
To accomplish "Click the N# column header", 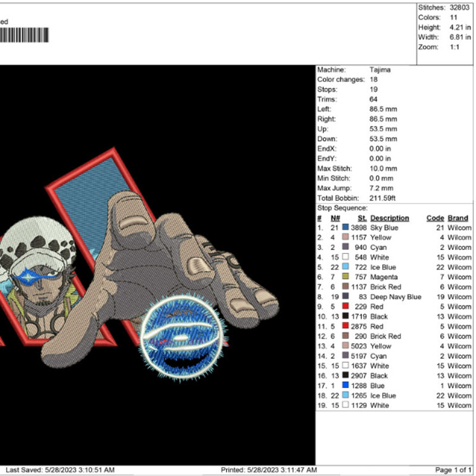I will [335, 218].
